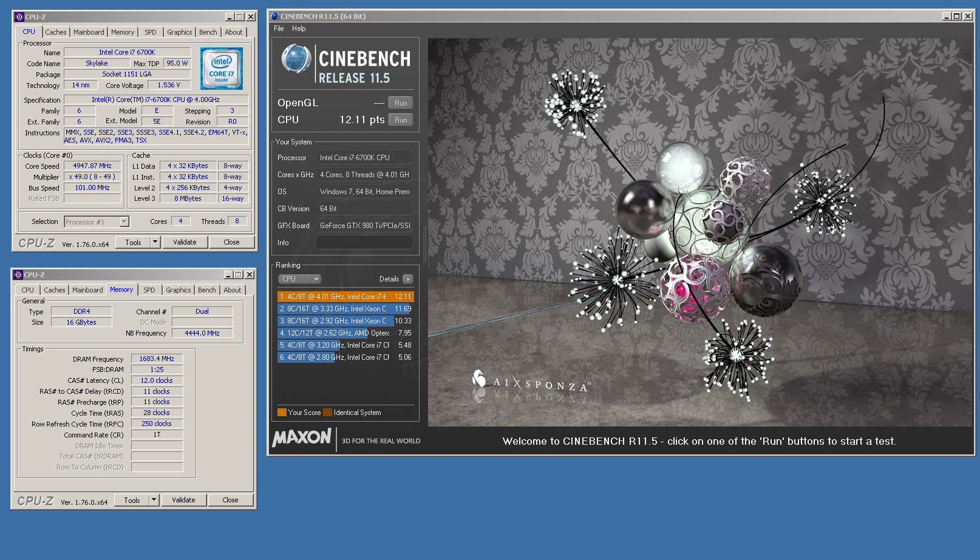Open the Processor #1 selection dropdown
Screen dimensions: 980x560
[x=124, y=221]
